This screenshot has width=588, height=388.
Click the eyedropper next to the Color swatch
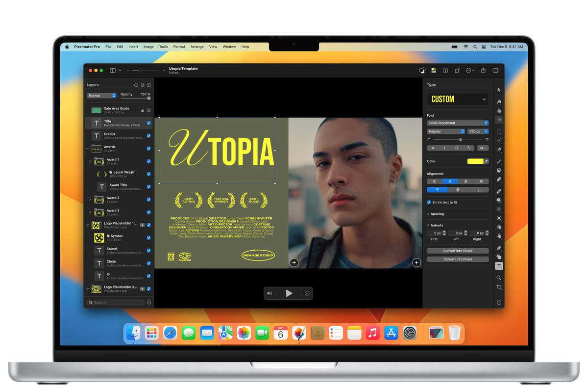point(486,161)
